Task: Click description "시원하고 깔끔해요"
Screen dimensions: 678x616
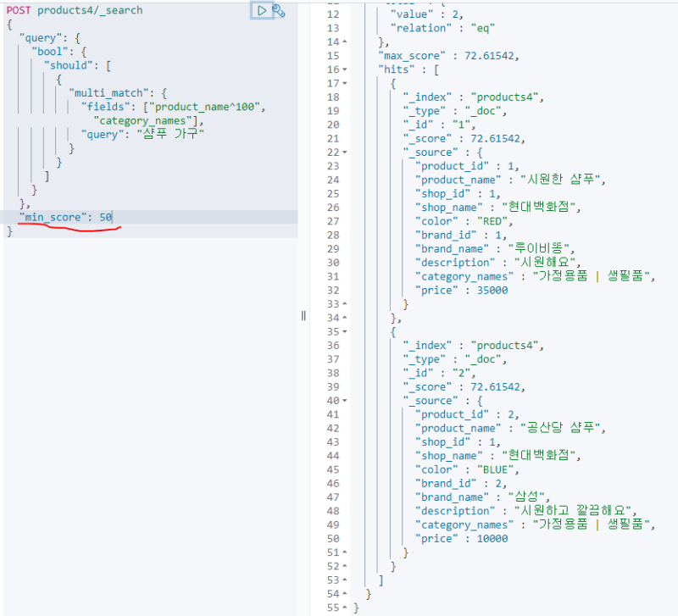Action: click(x=573, y=511)
